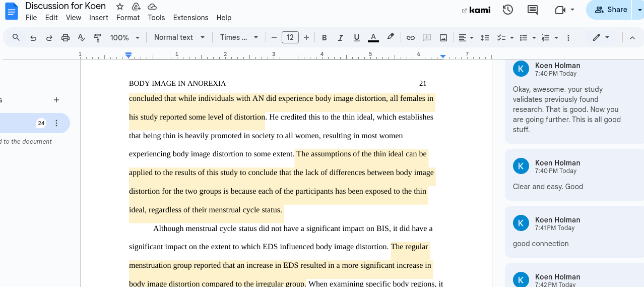Open the Kami extension link

(x=476, y=10)
